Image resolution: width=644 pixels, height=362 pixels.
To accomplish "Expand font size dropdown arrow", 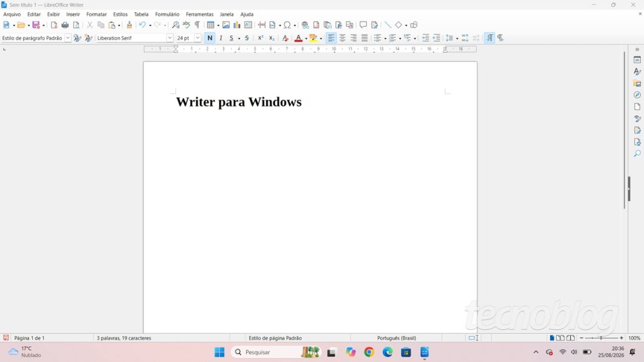I will pos(197,38).
